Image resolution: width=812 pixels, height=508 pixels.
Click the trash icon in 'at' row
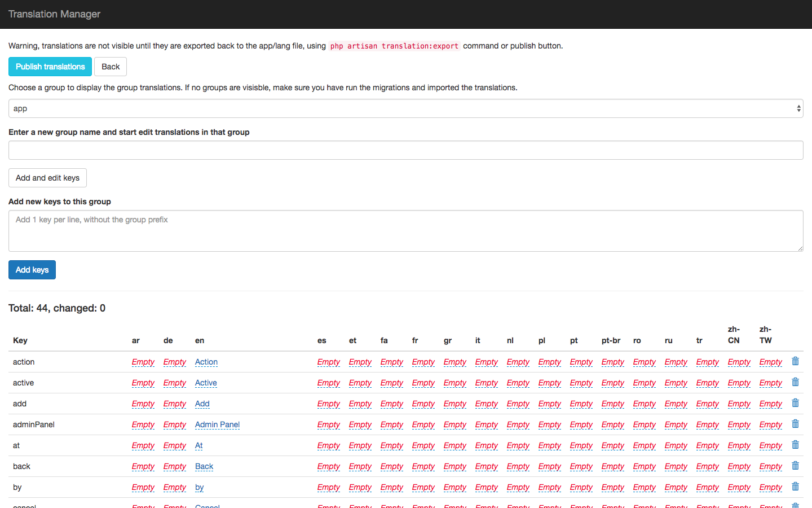coord(795,445)
